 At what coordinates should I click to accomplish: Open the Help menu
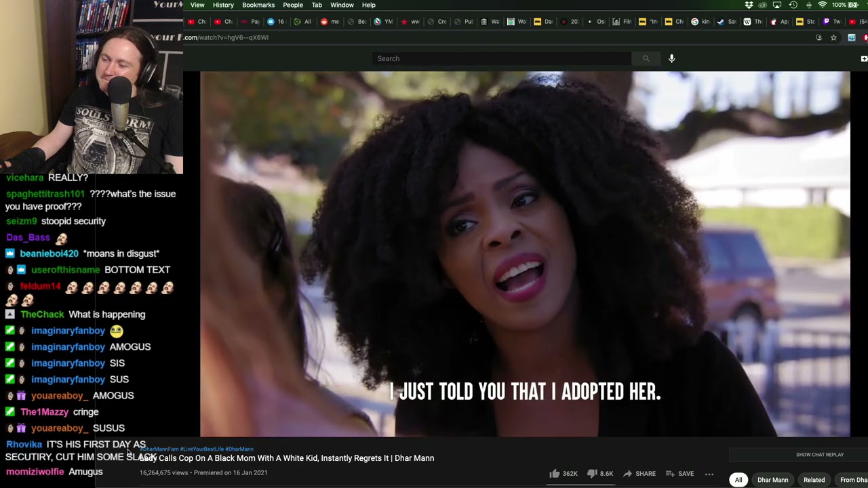(368, 5)
